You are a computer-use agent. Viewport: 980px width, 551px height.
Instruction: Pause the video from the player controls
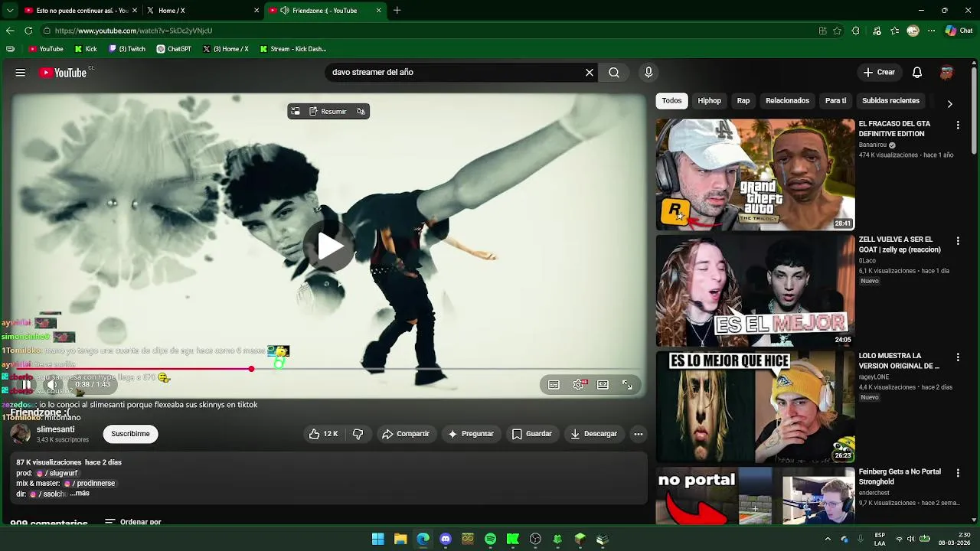pos(26,385)
